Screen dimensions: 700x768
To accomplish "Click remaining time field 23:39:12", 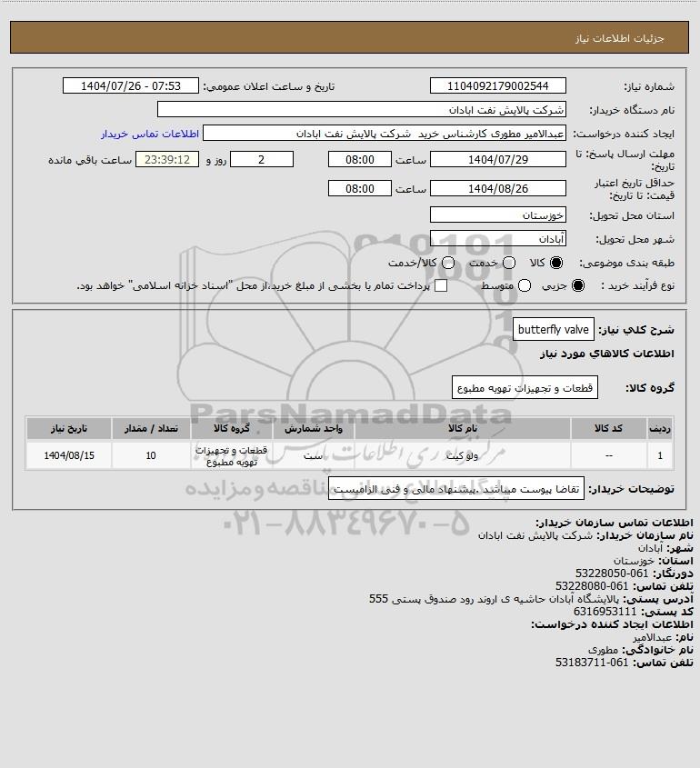I will 167,159.
